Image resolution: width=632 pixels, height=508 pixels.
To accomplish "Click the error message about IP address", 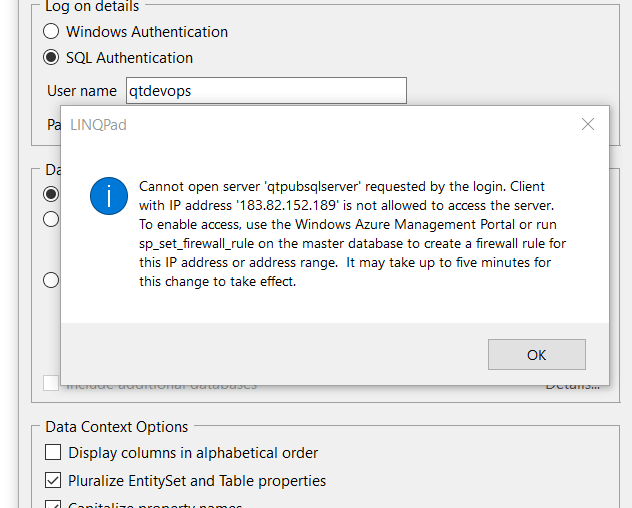I will [352, 234].
